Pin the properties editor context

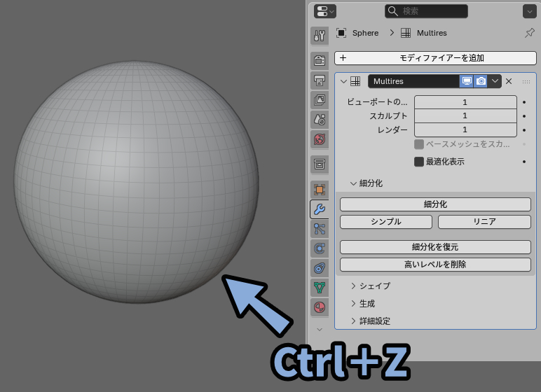pyautogui.click(x=529, y=33)
